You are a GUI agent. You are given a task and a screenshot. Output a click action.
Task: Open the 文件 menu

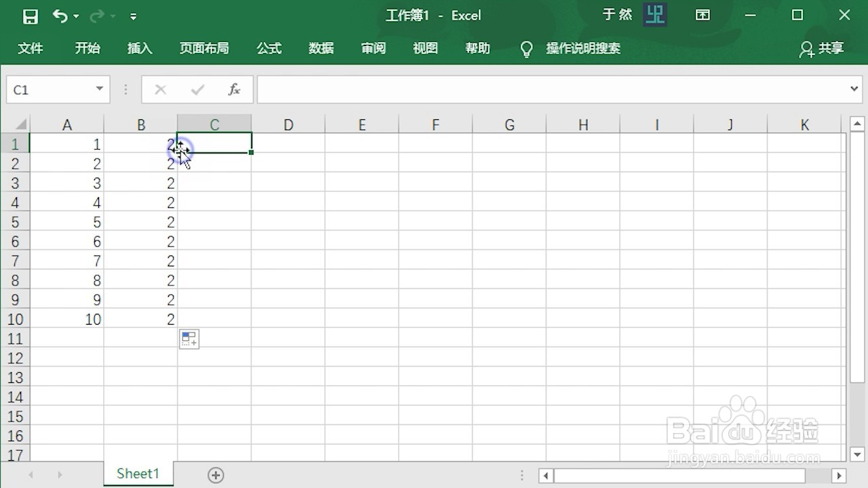pyautogui.click(x=31, y=48)
